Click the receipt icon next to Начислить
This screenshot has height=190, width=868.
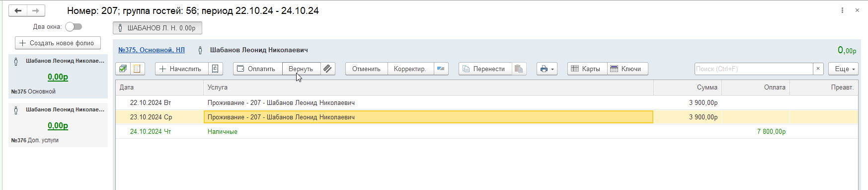point(215,69)
